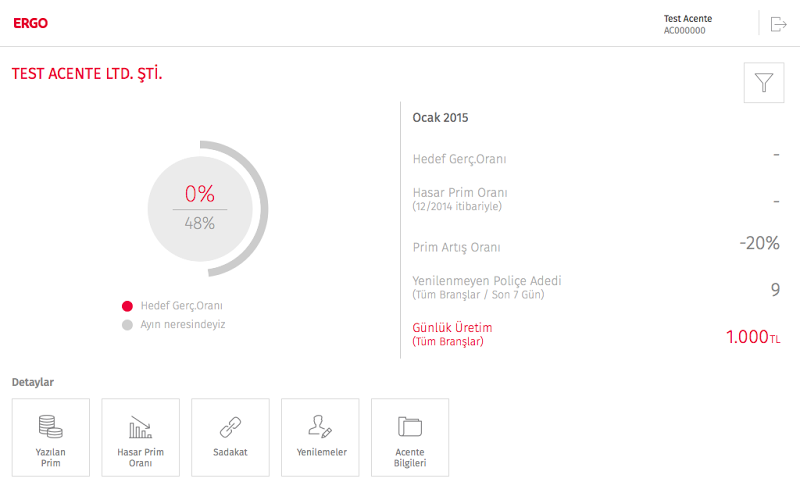Click Günlük Üretim red label
The height and width of the screenshot is (500, 800).
[x=453, y=328]
